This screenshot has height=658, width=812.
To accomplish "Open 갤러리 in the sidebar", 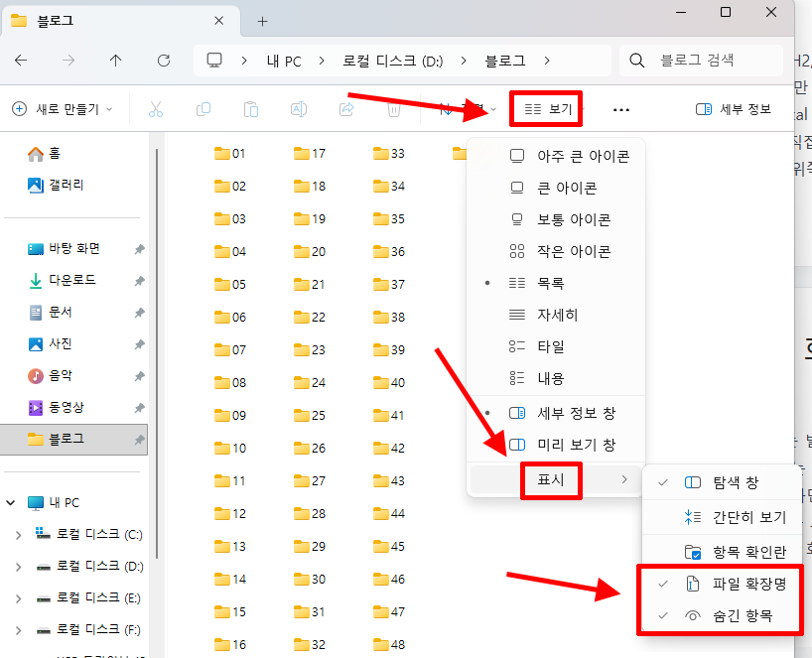I will tap(56, 185).
